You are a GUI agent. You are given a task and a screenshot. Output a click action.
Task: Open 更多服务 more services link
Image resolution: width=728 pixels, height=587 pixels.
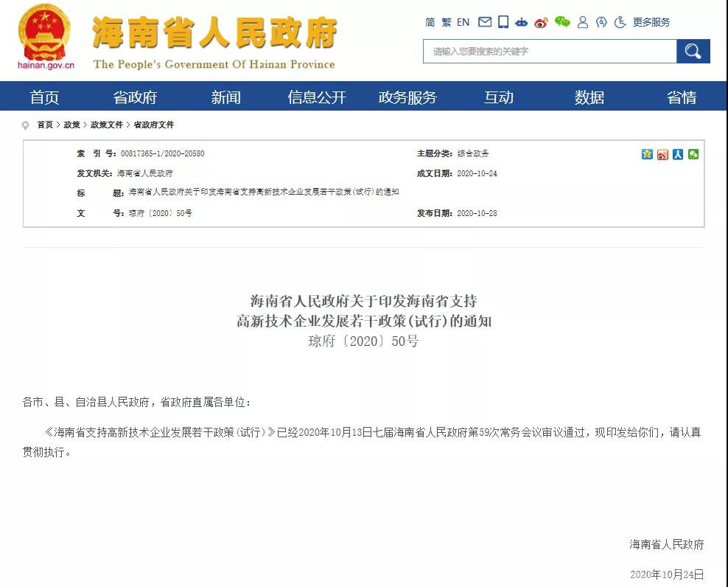point(651,22)
